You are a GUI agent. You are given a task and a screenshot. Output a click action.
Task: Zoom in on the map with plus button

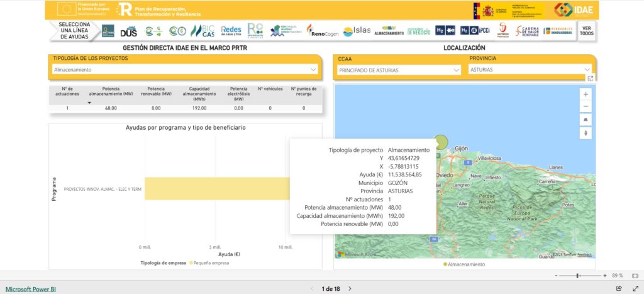586,94
